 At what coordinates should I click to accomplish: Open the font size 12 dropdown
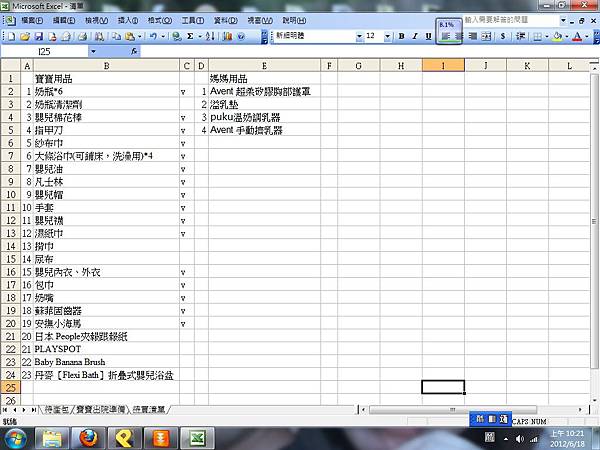387,36
